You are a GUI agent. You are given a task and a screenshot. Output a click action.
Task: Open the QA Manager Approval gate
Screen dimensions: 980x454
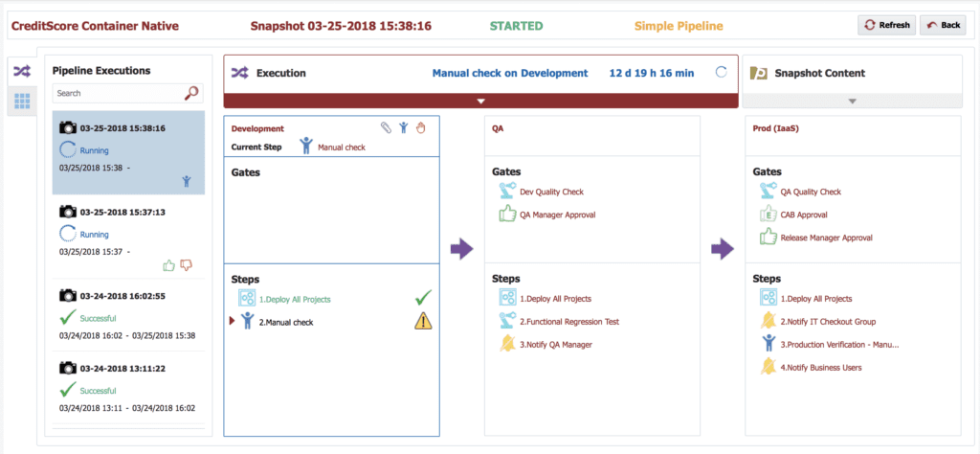[x=558, y=215]
